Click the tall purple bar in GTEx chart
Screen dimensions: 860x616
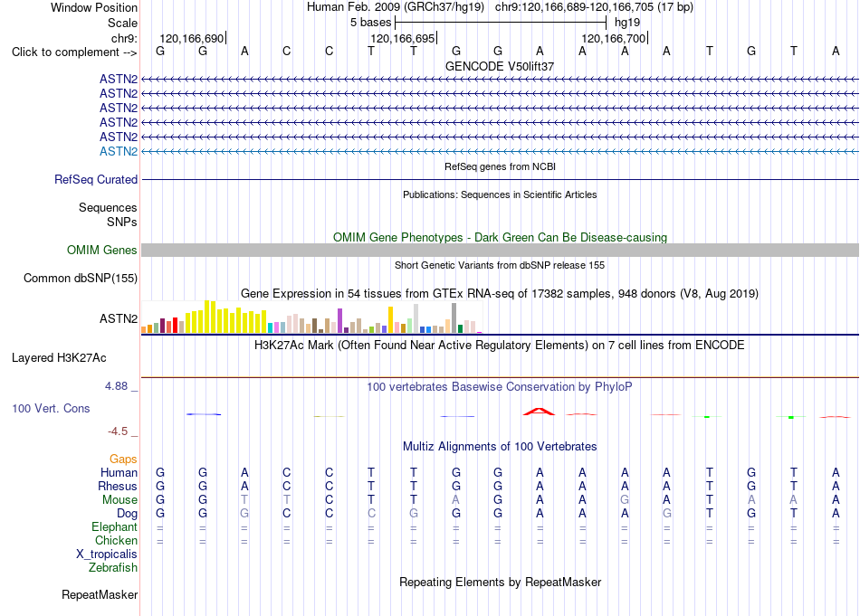[340, 320]
